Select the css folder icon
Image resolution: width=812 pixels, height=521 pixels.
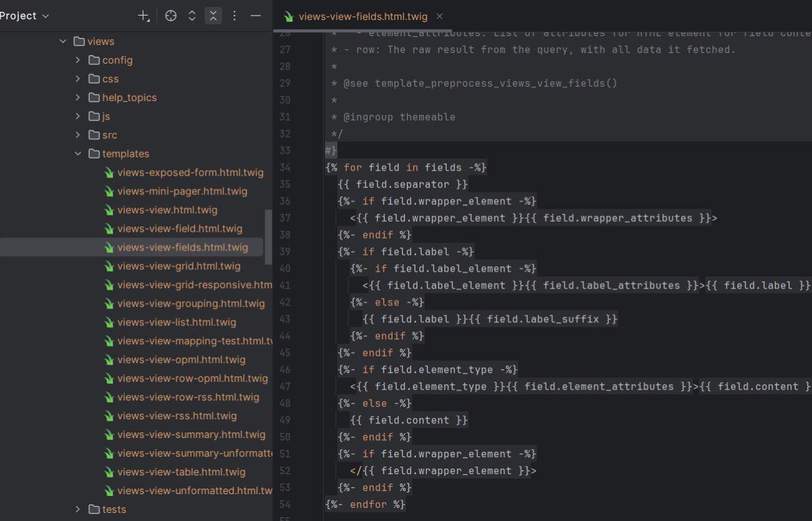pos(94,79)
